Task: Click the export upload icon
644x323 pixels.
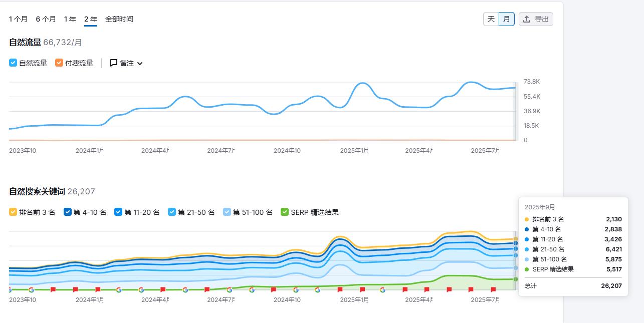Action: (x=527, y=19)
